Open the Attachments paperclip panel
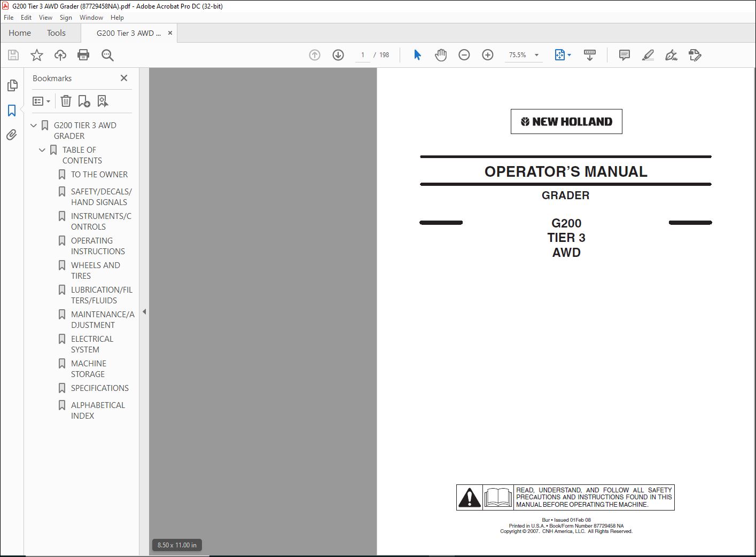 12,135
